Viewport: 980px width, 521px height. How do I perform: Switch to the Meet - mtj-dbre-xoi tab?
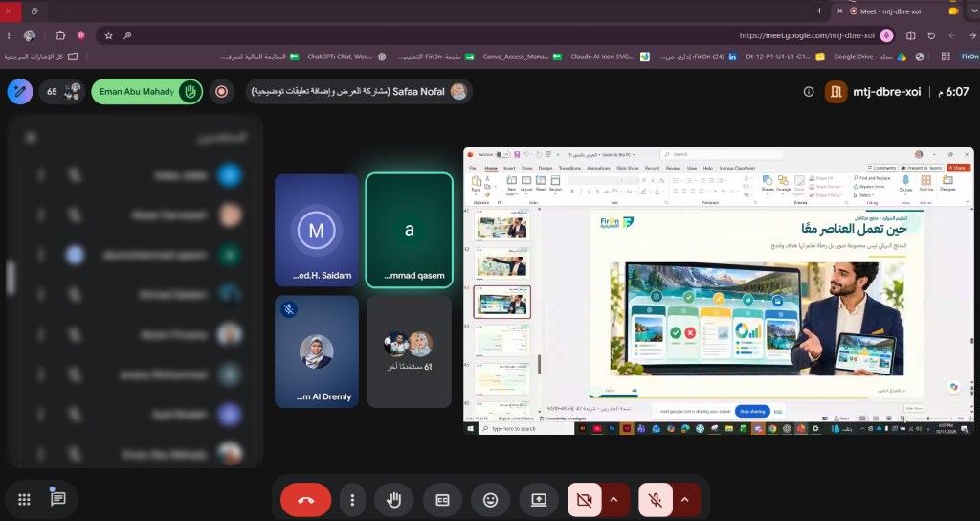[x=900, y=11]
